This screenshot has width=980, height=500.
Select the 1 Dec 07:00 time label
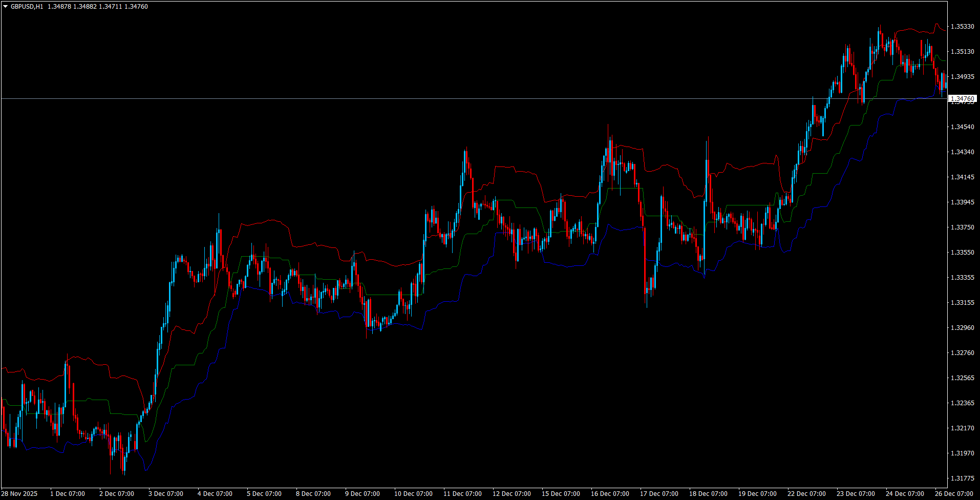68,494
